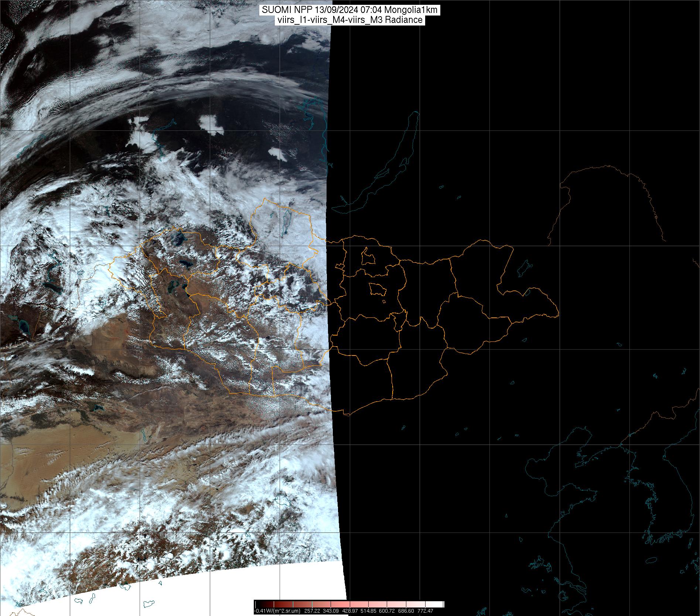Click the small lake outline east of Mongolia's northeastern border

click(x=524, y=269)
